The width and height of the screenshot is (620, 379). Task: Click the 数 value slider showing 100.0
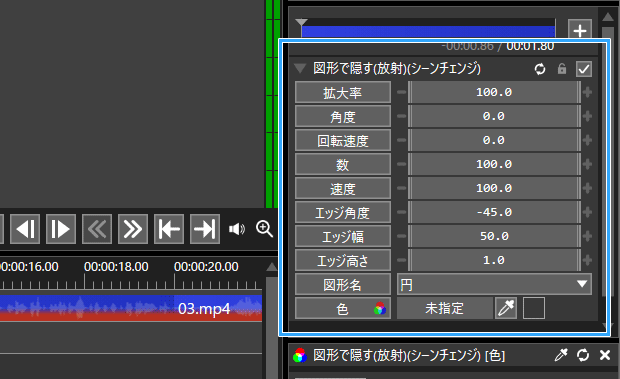(494, 164)
